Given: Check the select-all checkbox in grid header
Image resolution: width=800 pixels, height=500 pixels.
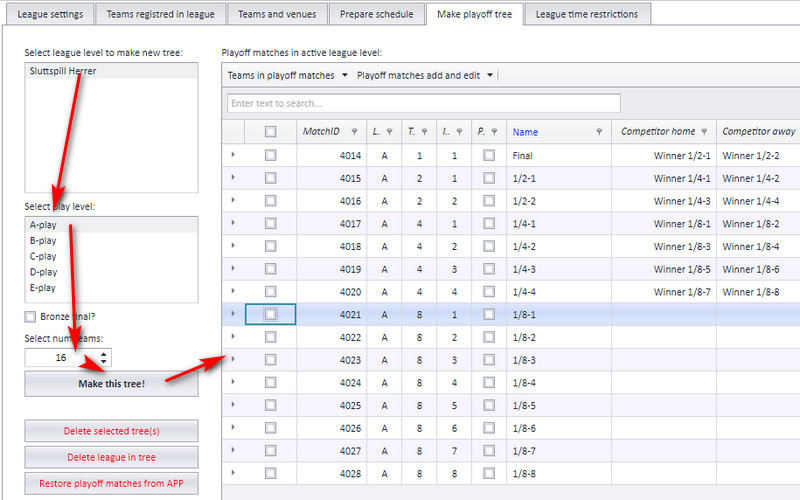Looking at the screenshot, I should click(x=270, y=132).
